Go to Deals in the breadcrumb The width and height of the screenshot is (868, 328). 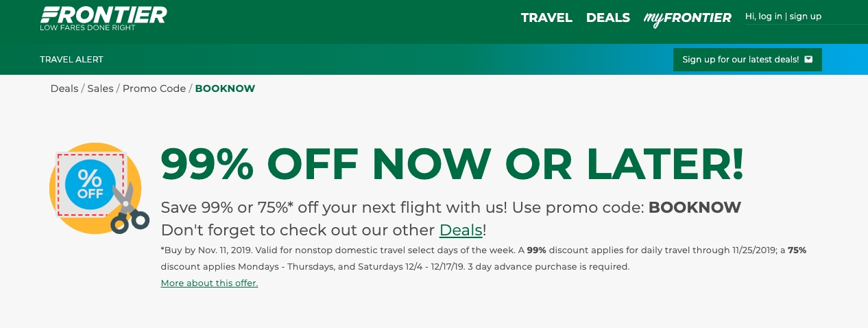point(64,89)
